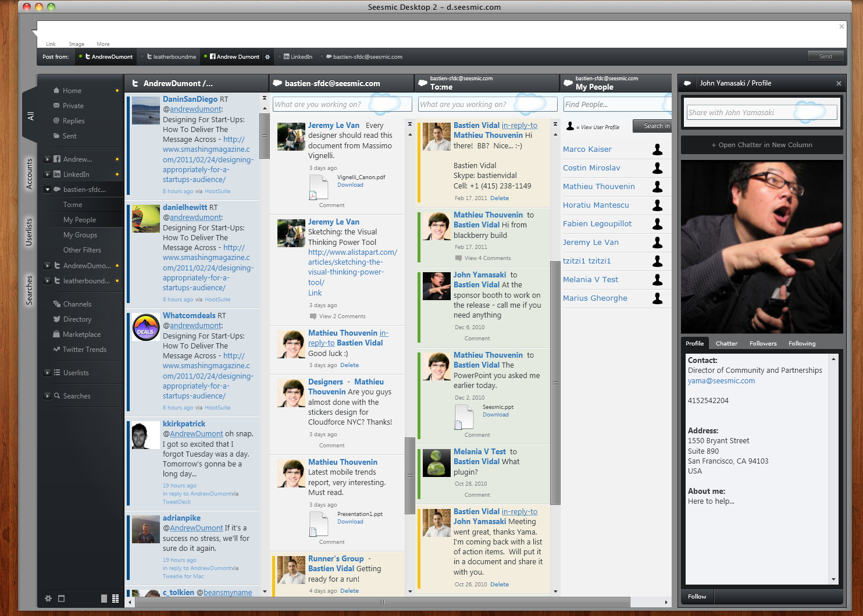Switch to the Followers tab
863x616 pixels.
tap(763, 343)
